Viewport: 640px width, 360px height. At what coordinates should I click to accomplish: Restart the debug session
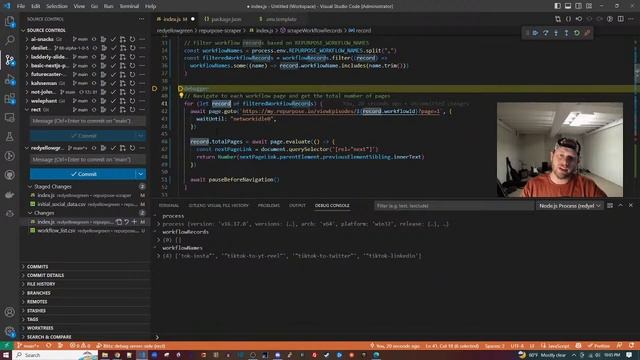[x=577, y=33]
